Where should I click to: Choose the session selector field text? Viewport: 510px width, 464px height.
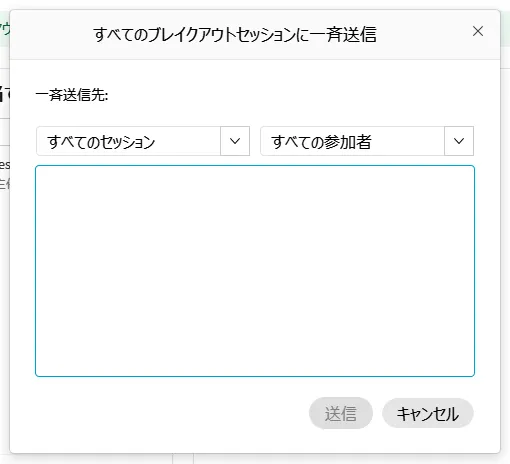101,142
